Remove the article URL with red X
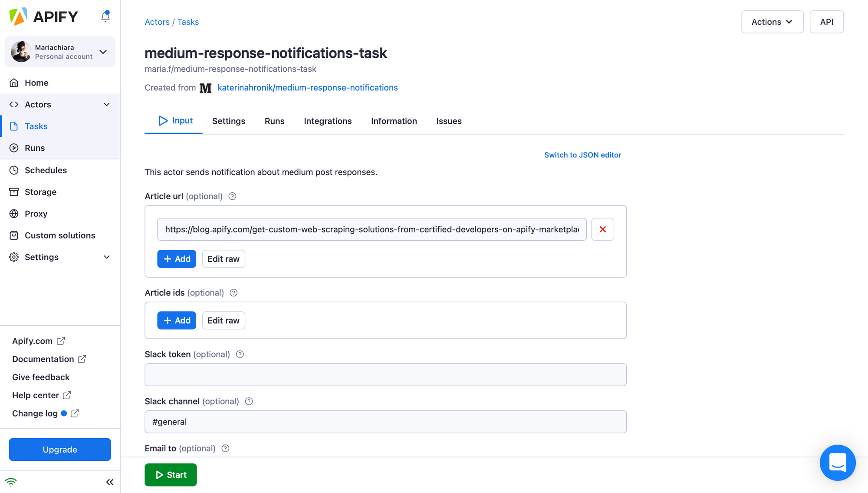Screen dimensions: 868x493 pos(602,229)
